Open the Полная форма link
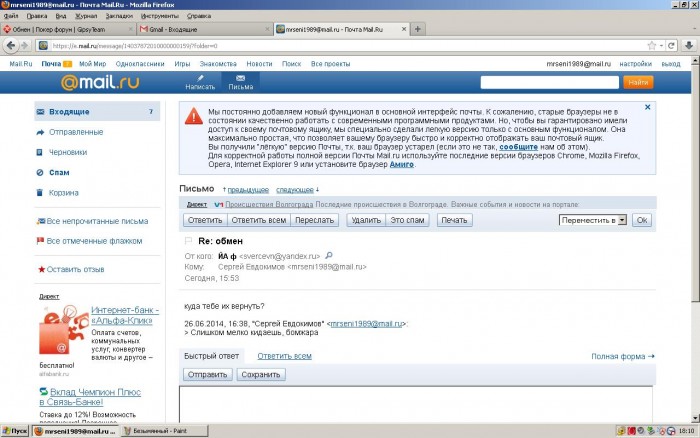 pyautogui.click(x=623, y=356)
